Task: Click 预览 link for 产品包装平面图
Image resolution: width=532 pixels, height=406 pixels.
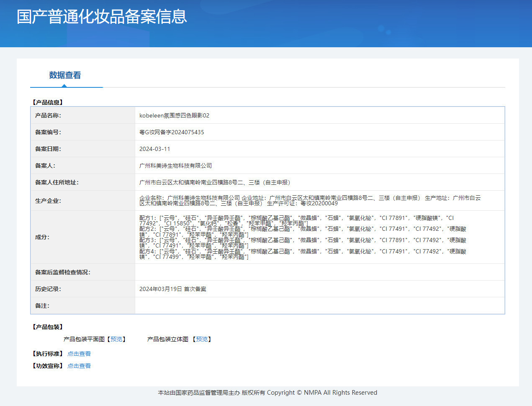Action: pyautogui.click(x=116, y=339)
